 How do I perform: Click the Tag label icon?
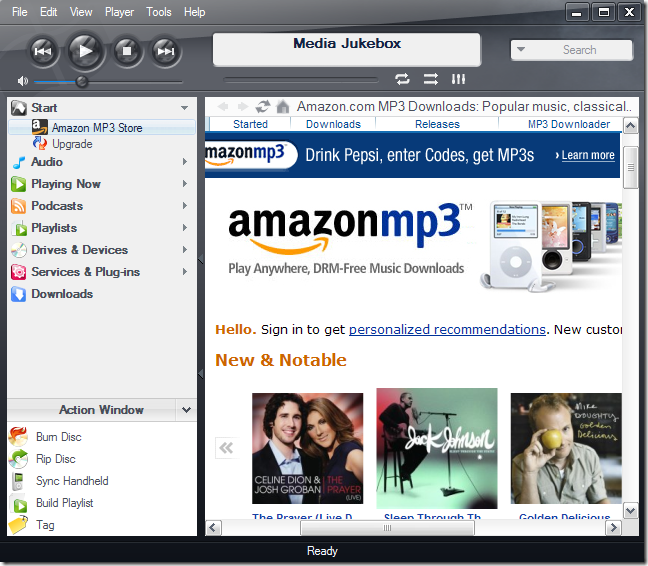click(x=18, y=525)
